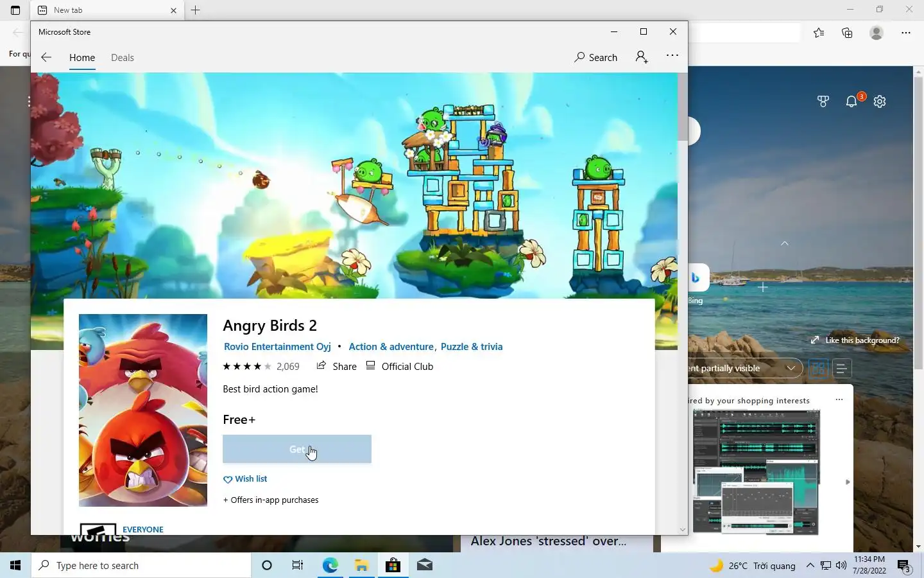Open Alex Jones 'stressed' over news card
The image size is (924, 578).
[549, 541]
